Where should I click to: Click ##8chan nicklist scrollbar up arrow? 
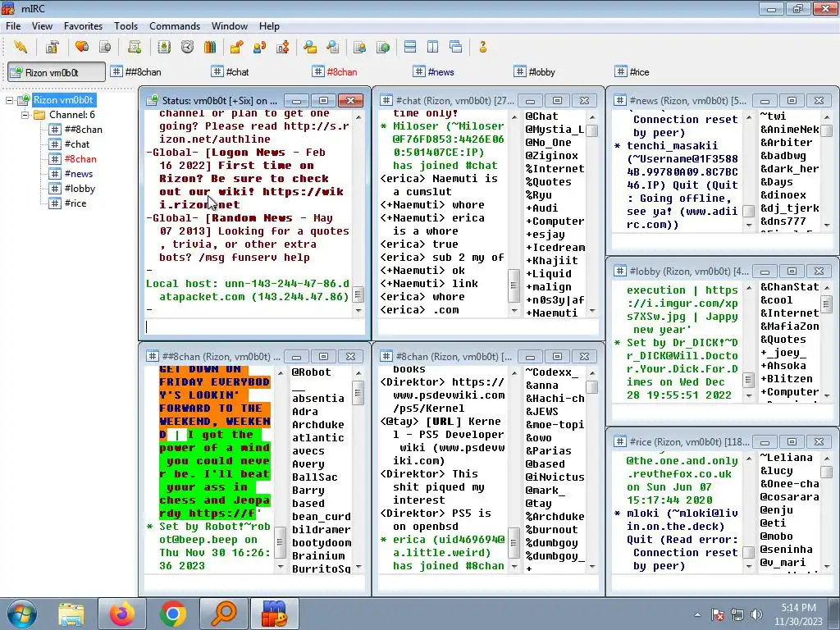358,373
